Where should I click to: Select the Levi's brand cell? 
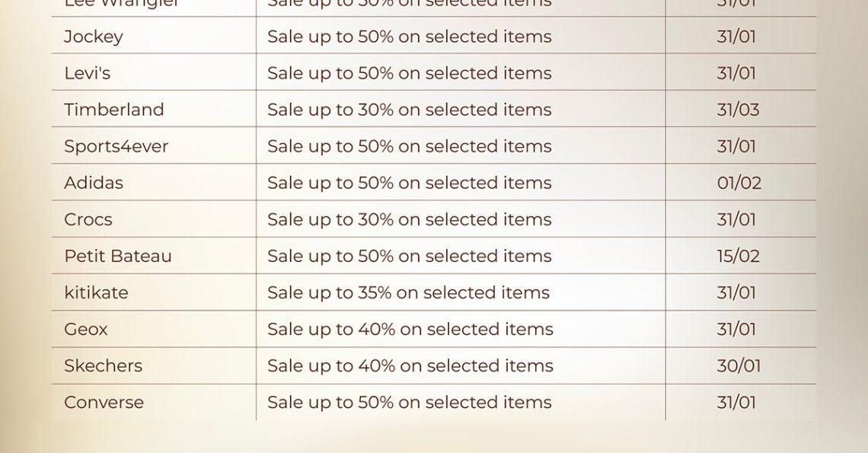pyautogui.click(x=88, y=73)
